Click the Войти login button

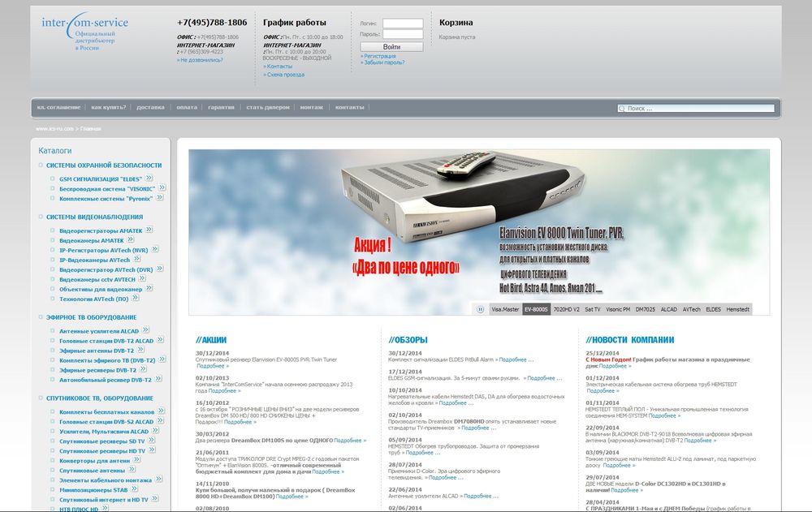pyautogui.click(x=391, y=46)
